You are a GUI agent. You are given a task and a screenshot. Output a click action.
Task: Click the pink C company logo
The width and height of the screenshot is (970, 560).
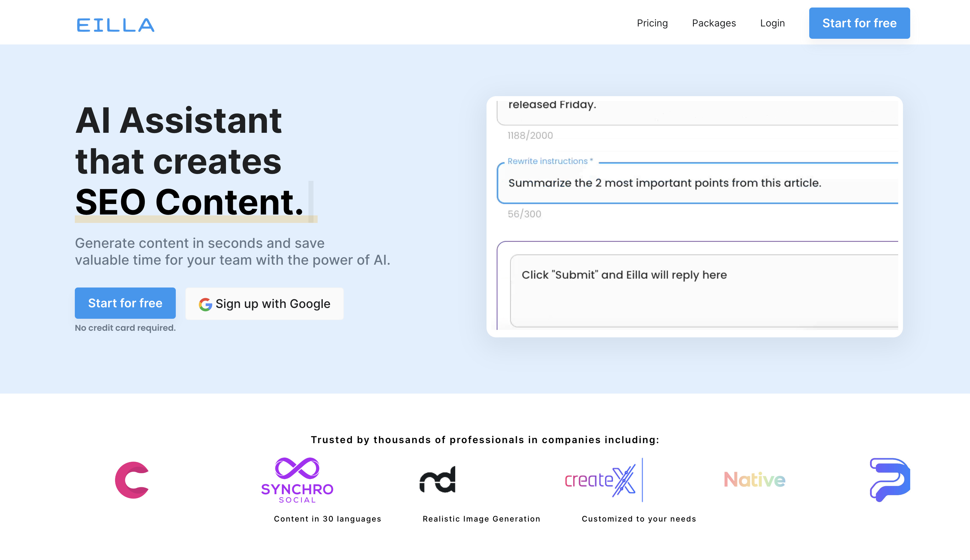click(132, 480)
